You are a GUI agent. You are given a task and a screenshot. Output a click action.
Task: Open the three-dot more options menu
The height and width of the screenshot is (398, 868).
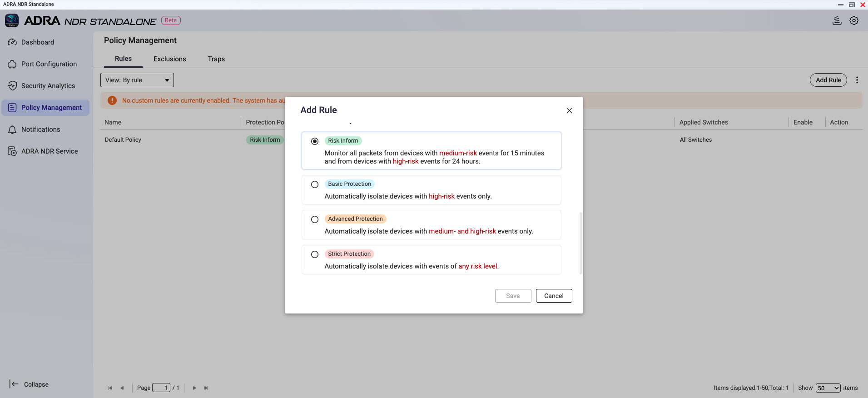point(857,80)
